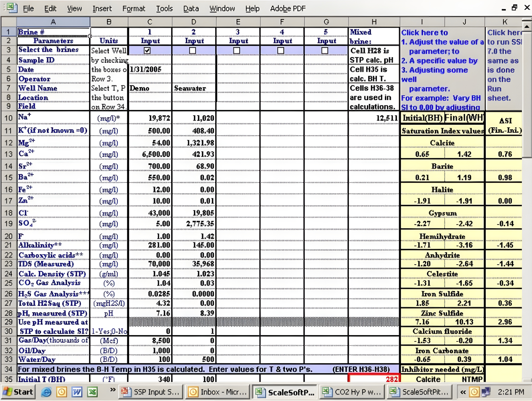This screenshot has width=532, height=401.
Task: Switch to CO2 Hy P w... taskbar window
Action: 351,392
